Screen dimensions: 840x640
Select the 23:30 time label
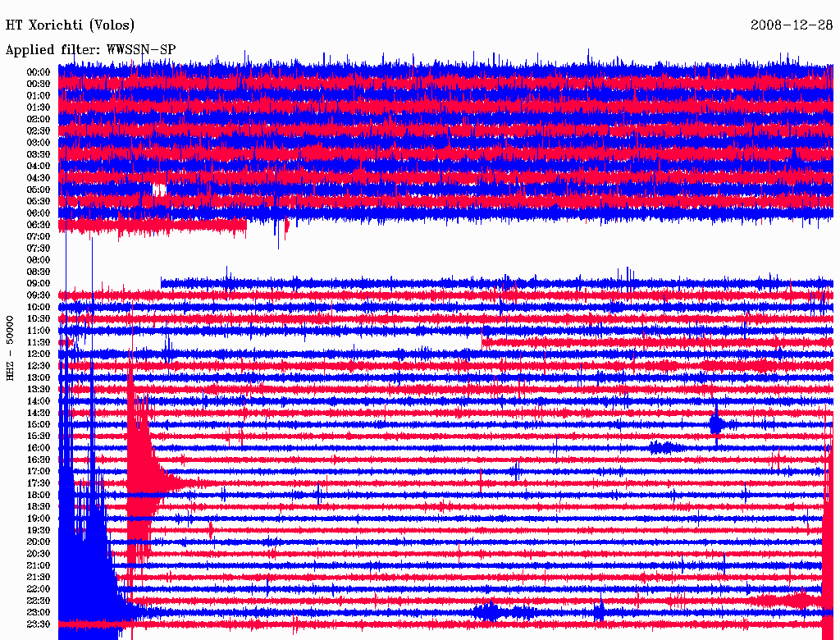(x=38, y=624)
